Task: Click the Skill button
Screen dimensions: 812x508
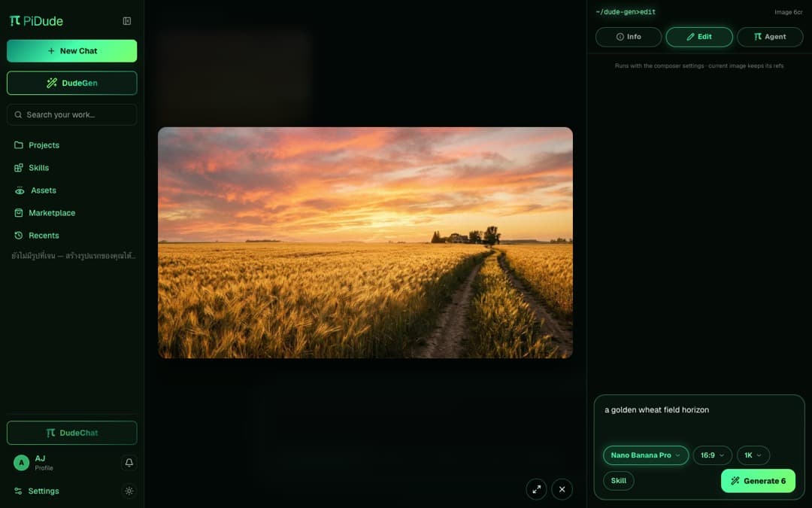Action: 618,480
